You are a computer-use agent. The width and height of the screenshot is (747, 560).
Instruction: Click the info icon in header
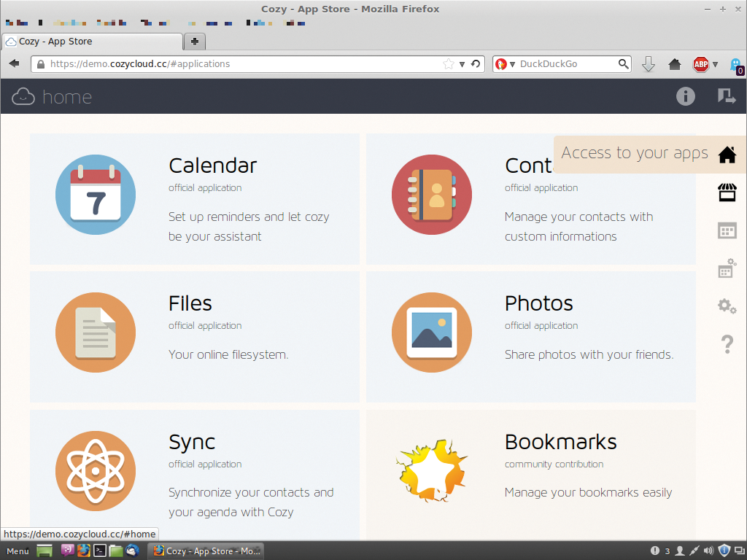click(x=685, y=96)
